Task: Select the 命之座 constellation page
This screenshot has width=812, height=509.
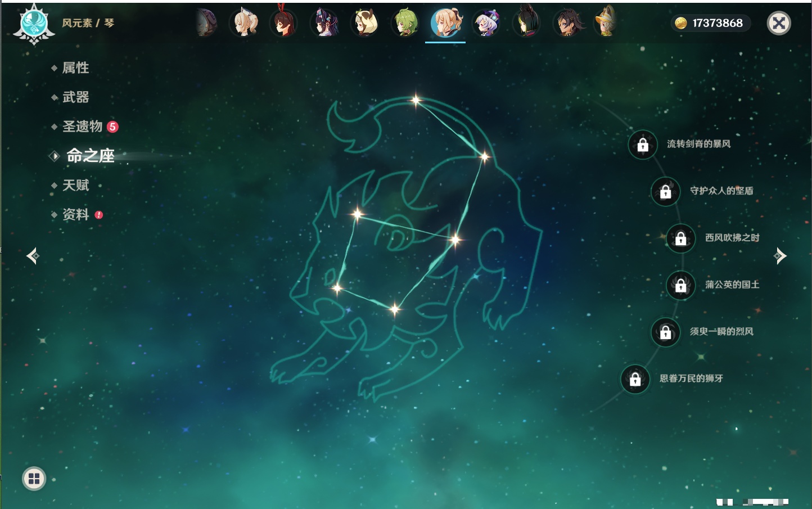Action: 90,156
